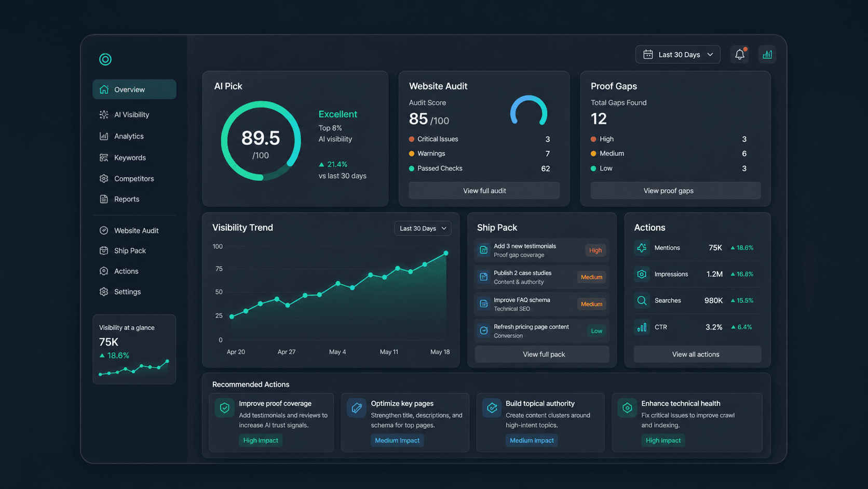Go to Overview in the sidebar

click(x=134, y=89)
